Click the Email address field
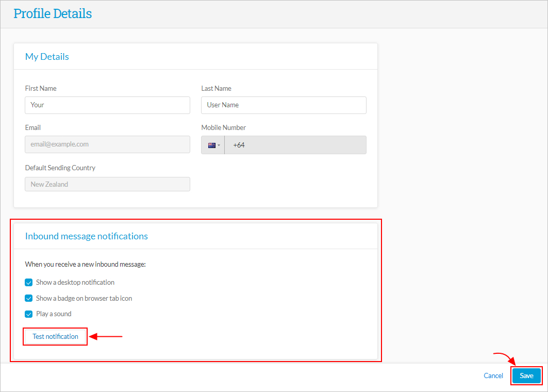This screenshot has width=548, height=392. pos(107,144)
